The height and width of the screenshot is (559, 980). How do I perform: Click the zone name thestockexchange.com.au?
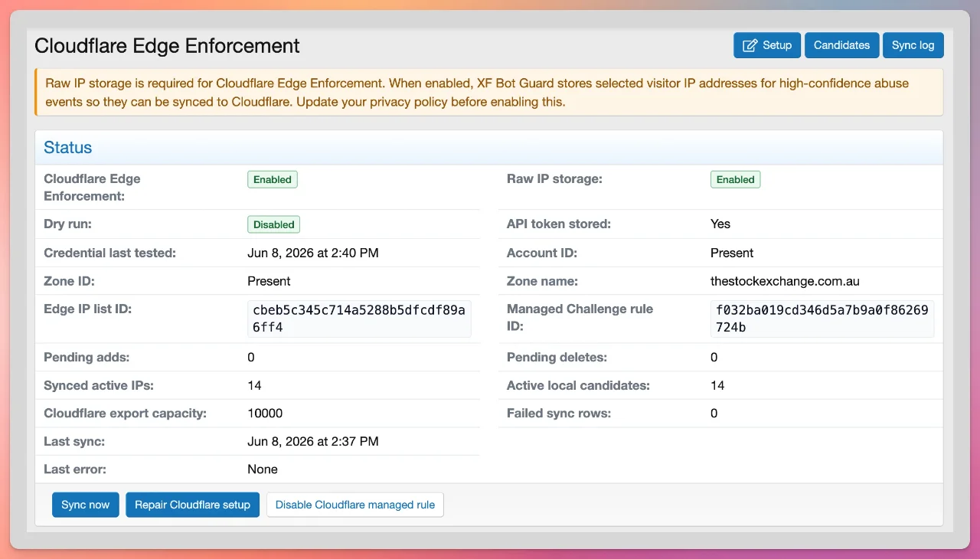[785, 281]
